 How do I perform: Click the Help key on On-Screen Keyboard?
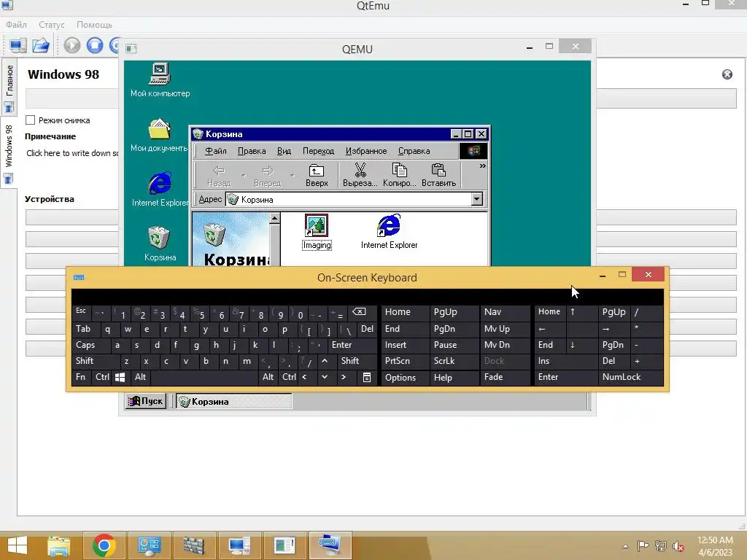coord(454,377)
